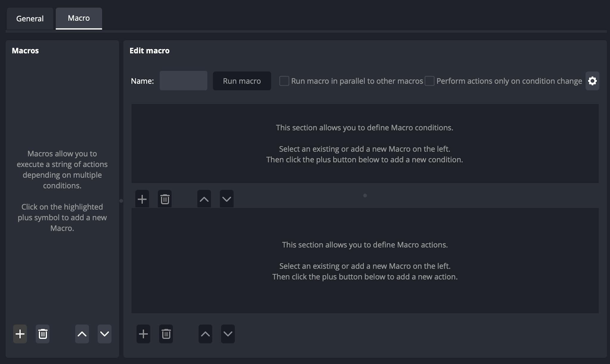Delete a condition using the trash icon

[x=165, y=199]
